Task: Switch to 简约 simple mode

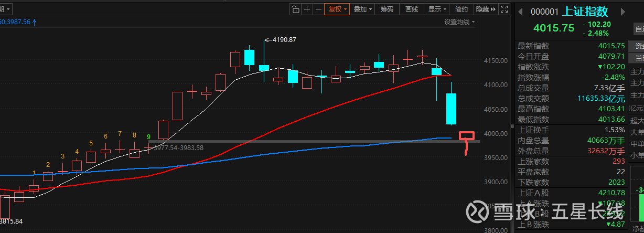Action: click(461, 9)
